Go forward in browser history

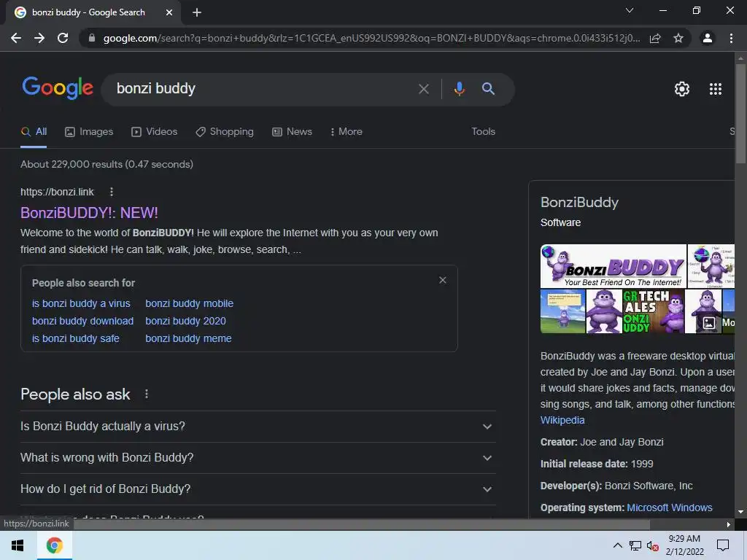[x=39, y=38]
